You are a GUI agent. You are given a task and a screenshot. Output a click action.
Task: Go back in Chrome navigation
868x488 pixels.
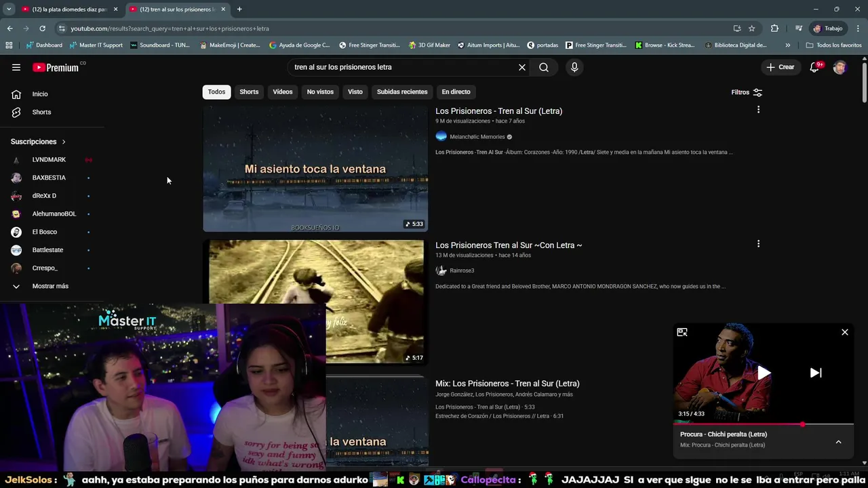[x=9, y=28]
